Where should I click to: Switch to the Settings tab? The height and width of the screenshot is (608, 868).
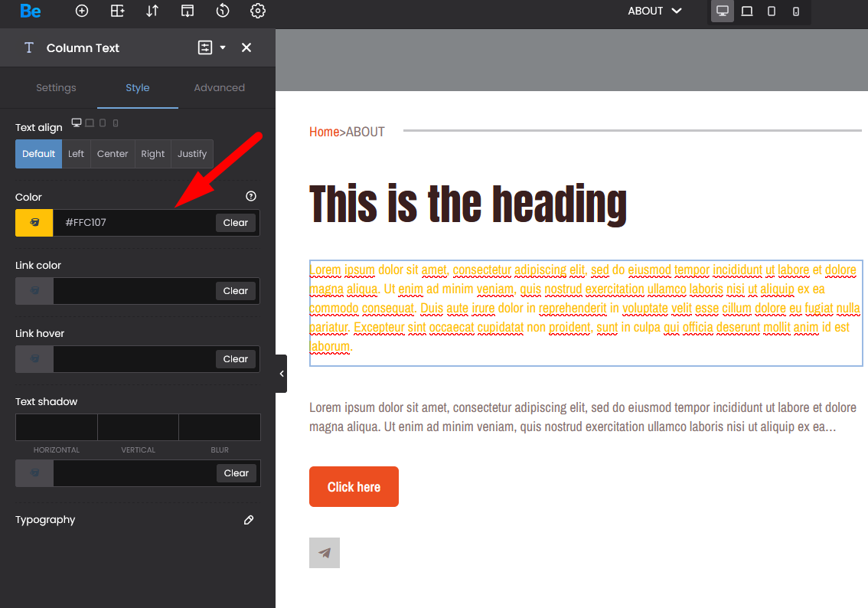tap(56, 87)
